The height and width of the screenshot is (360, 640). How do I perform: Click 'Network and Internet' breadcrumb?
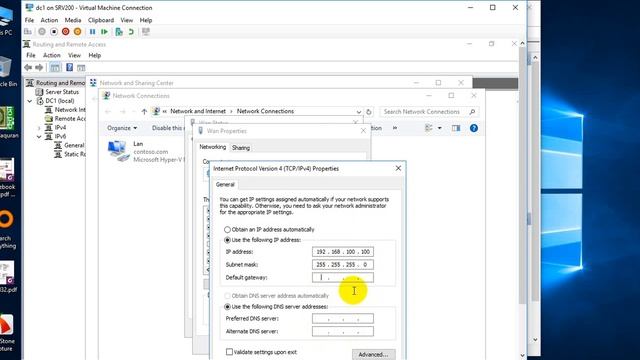click(198, 111)
